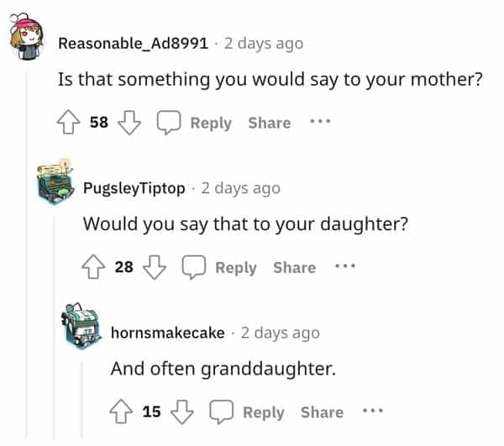Downvote Reasonable_Ad8991's comment
Screen dimensions: 504x446
coord(128,123)
